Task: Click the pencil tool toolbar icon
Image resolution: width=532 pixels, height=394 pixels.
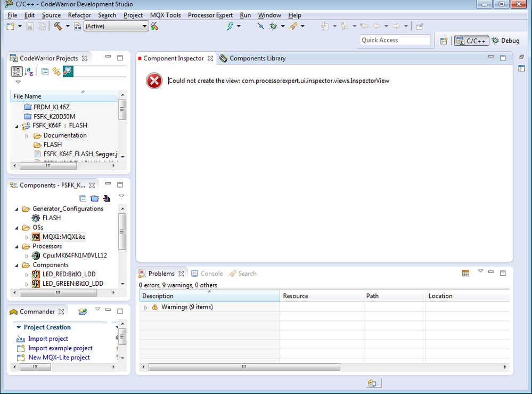Action: coord(293,26)
